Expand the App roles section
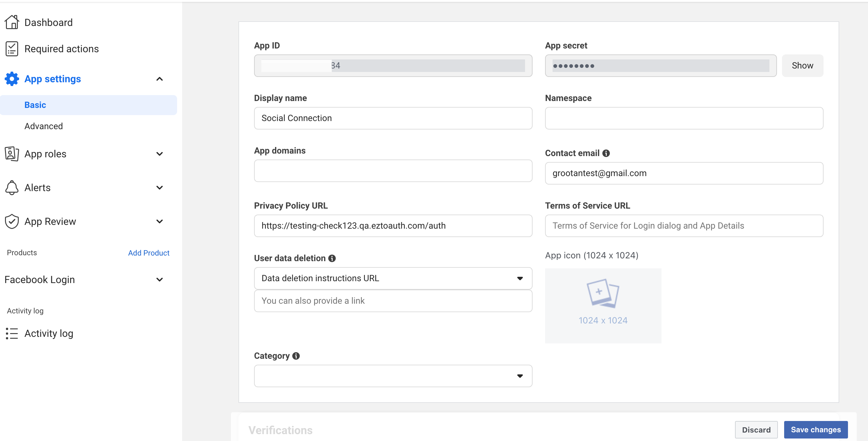This screenshot has height=441, width=868. pos(160,154)
